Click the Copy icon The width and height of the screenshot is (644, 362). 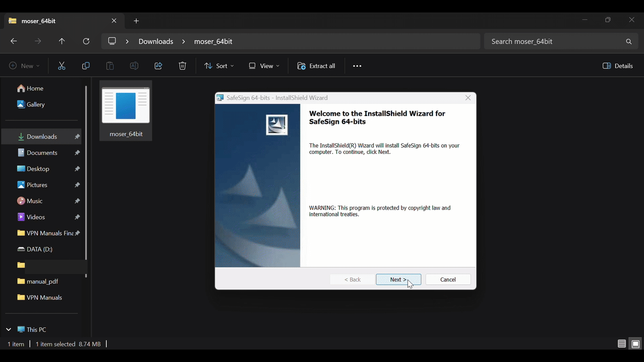(86, 66)
